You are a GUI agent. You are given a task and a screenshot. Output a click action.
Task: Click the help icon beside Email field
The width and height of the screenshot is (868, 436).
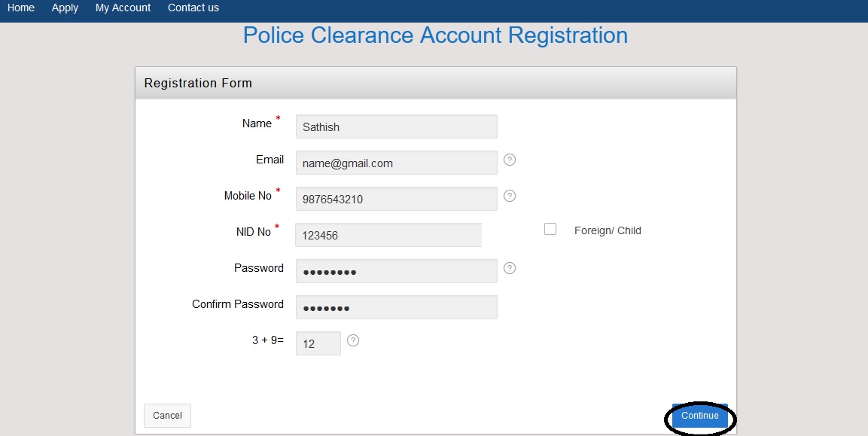coord(510,160)
